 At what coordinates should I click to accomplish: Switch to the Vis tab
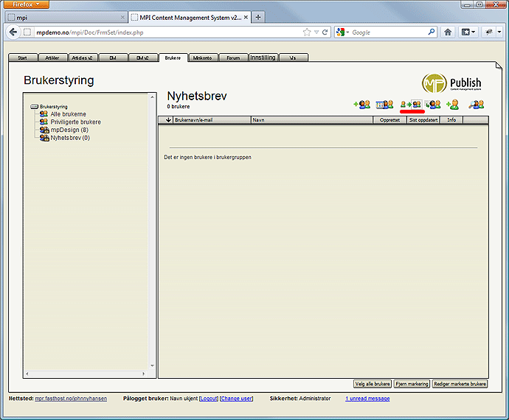(x=293, y=57)
